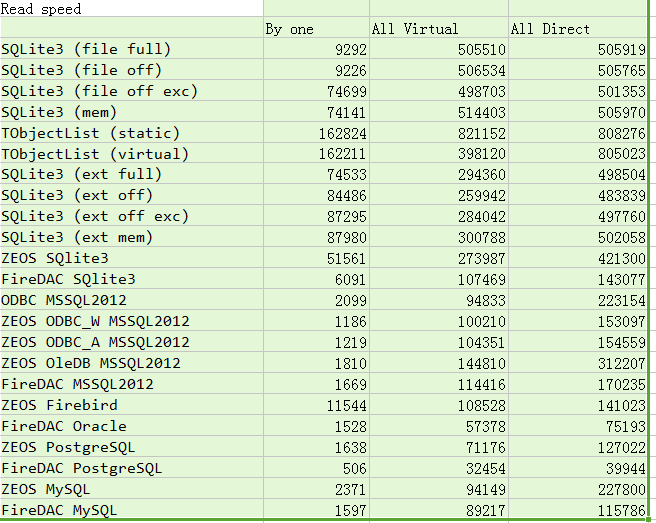Image resolution: width=656 pixels, height=523 pixels.
Task: Select the cell with value 6091
Action: 316,279
